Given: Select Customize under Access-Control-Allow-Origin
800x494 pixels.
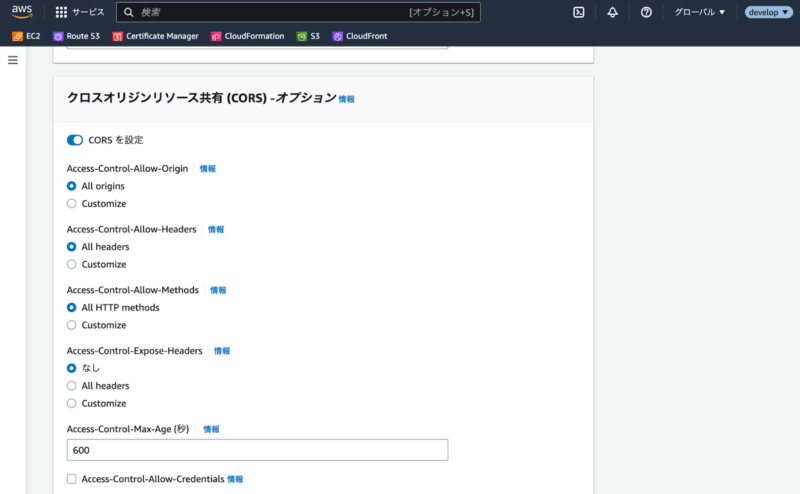Looking at the screenshot, I should [71, 204].
